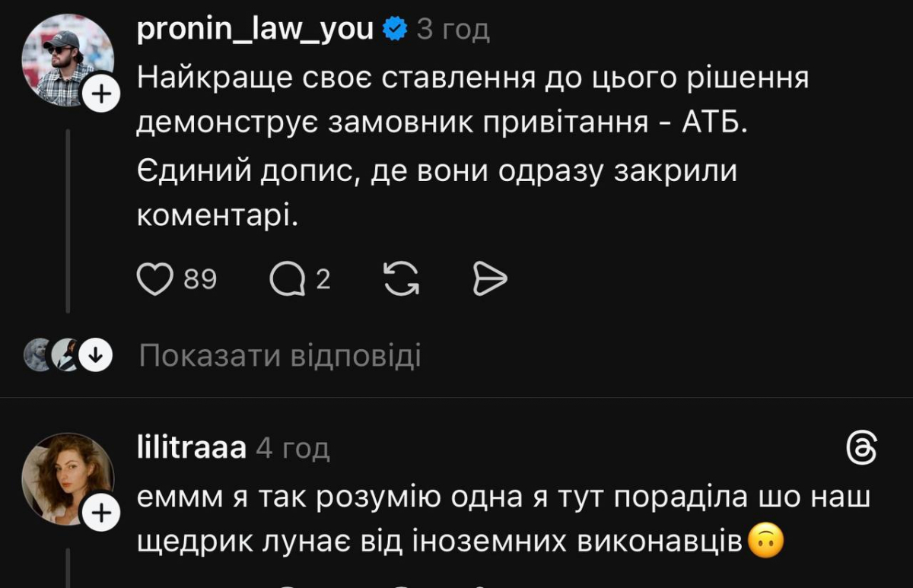Share the post using paper plane icon

click(489, 281)
